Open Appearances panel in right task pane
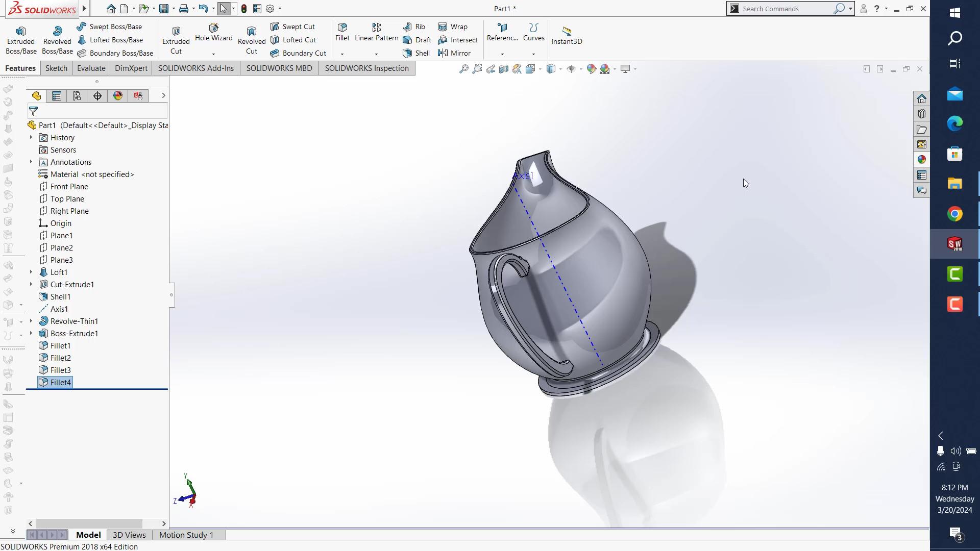 (x=921, y=160)
